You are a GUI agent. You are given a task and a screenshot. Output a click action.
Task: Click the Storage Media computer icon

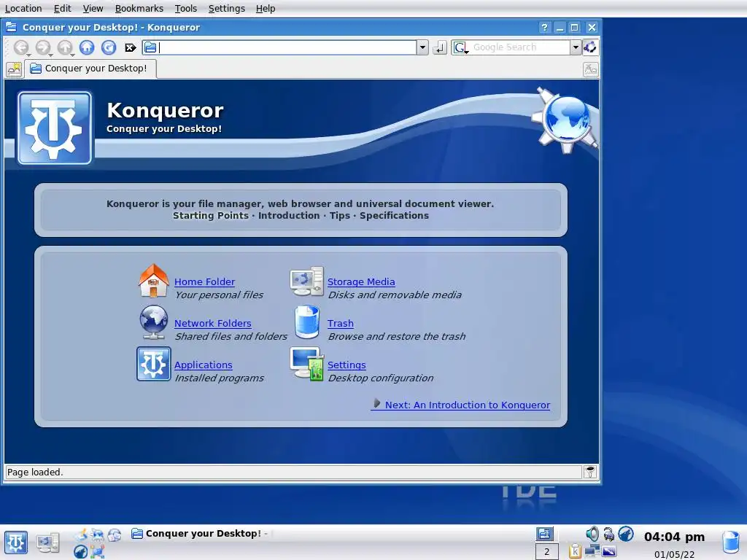pyautogui.click(x=307, y=281)
